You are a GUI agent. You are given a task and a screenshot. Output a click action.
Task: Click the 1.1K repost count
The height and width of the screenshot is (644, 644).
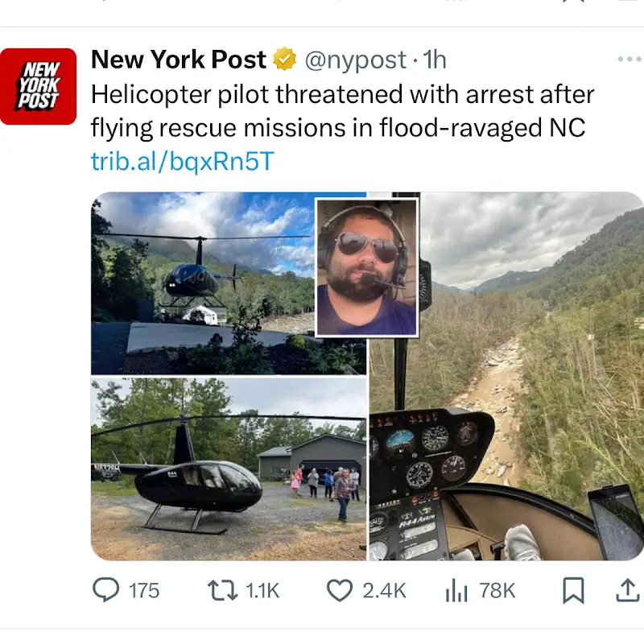coord(262,591)
